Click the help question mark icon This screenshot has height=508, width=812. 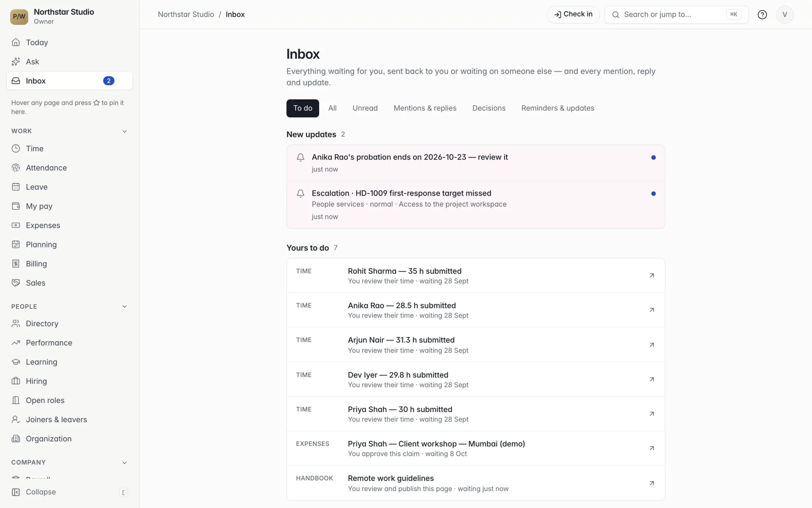point(762,15)
